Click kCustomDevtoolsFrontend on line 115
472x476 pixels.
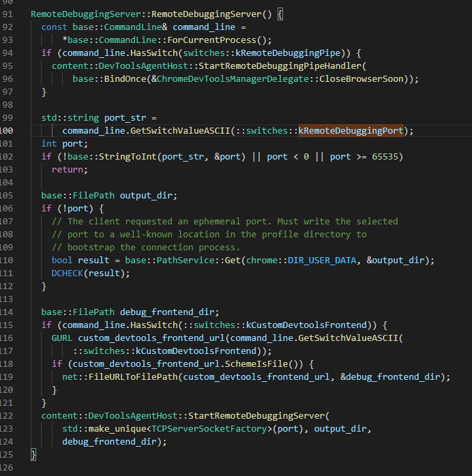click(x=306, y=325)
